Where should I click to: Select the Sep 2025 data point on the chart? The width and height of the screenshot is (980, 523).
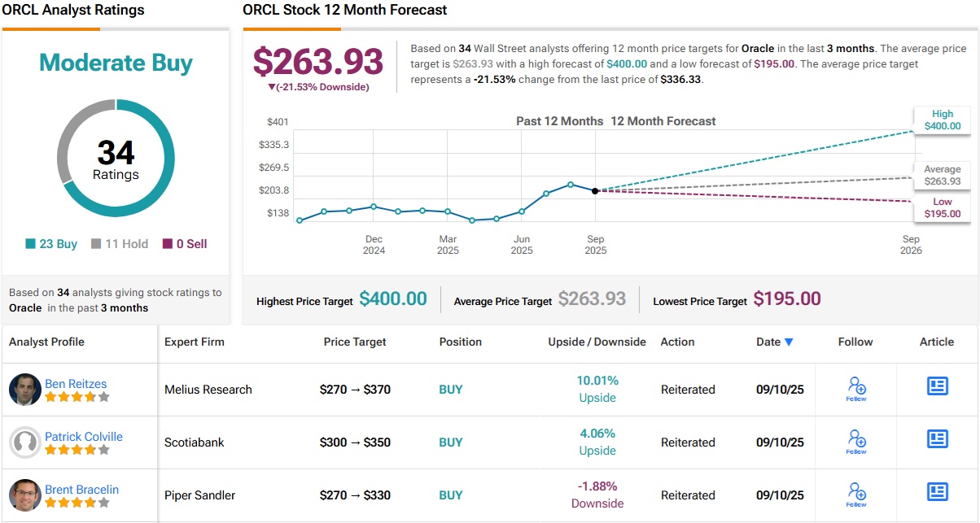pos(595,190)
